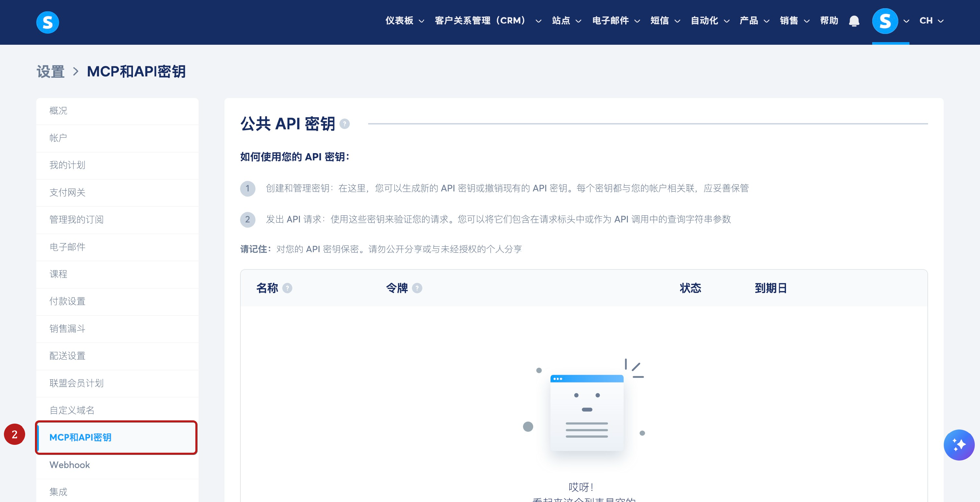Screen dimensions: 980x502
Task: Click help icon beside 公共 API 密钥 heading
Action: tap(344, 124)
